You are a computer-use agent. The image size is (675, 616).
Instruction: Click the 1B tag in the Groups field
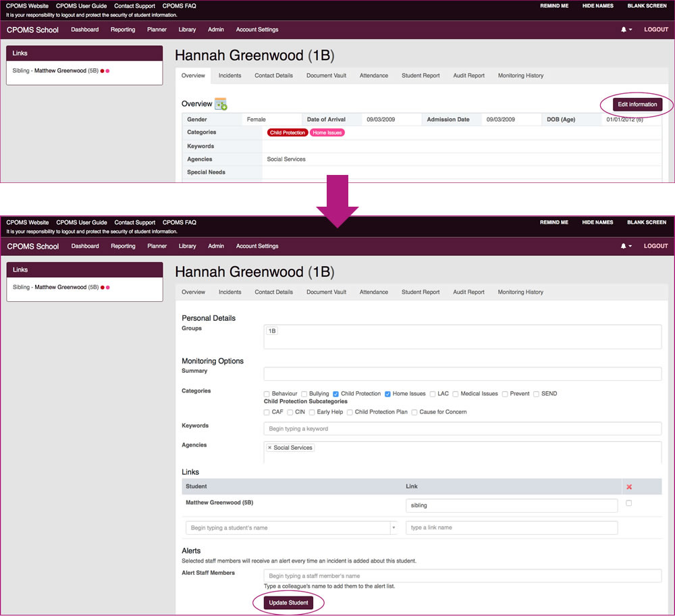coord(272,331)
